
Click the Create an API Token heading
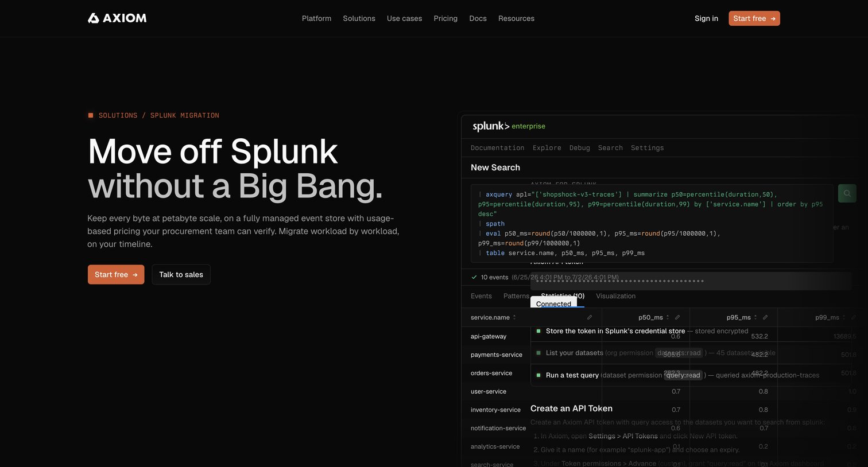[x=571, y=408]
